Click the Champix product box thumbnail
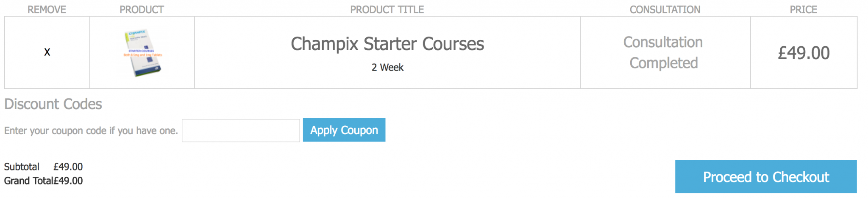This screenshot has width=868, height=198. click(x=142, y=53)
